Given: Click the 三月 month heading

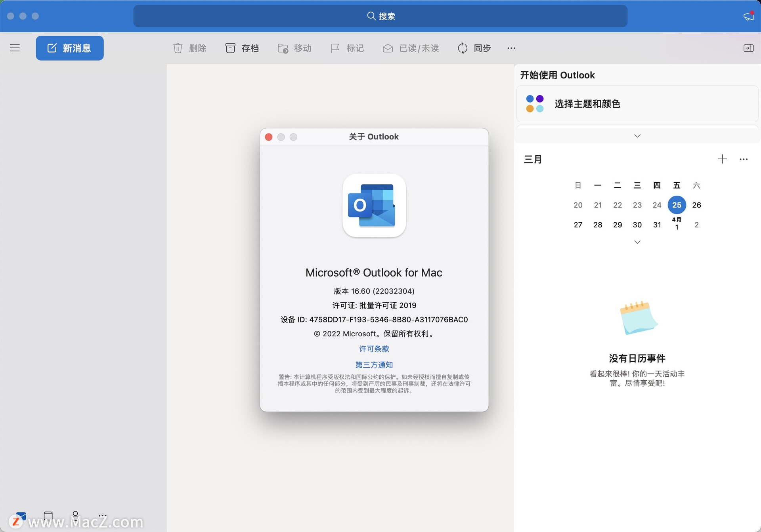Looking at the screenshot, I should coord(533,159).
